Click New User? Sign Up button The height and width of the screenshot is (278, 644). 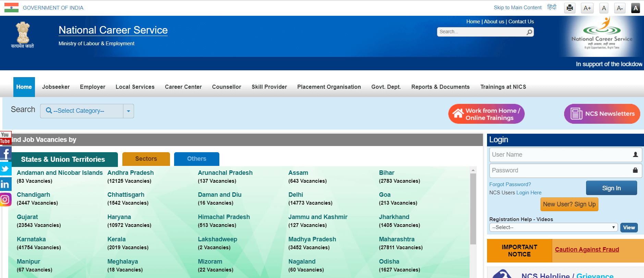(569, 204)
